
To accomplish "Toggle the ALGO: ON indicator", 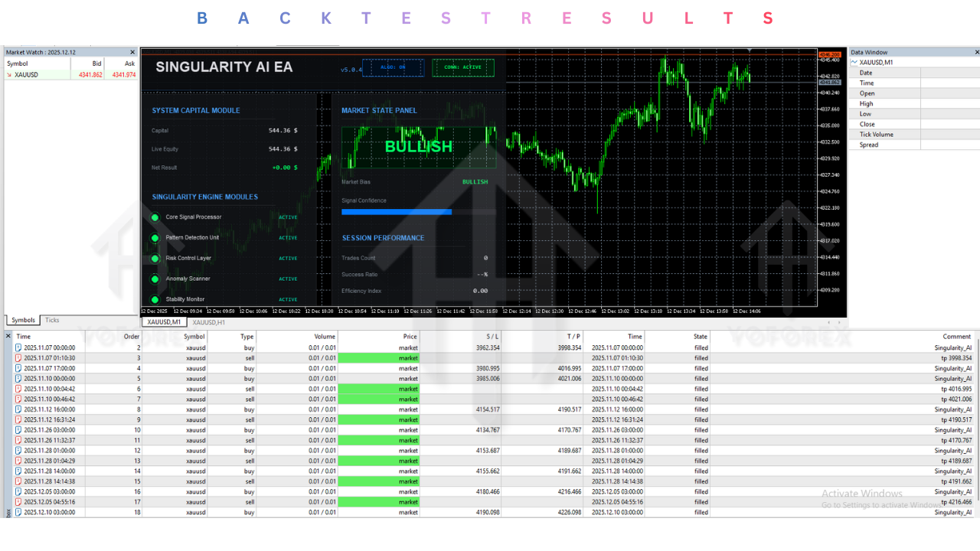I will point(393,67).
